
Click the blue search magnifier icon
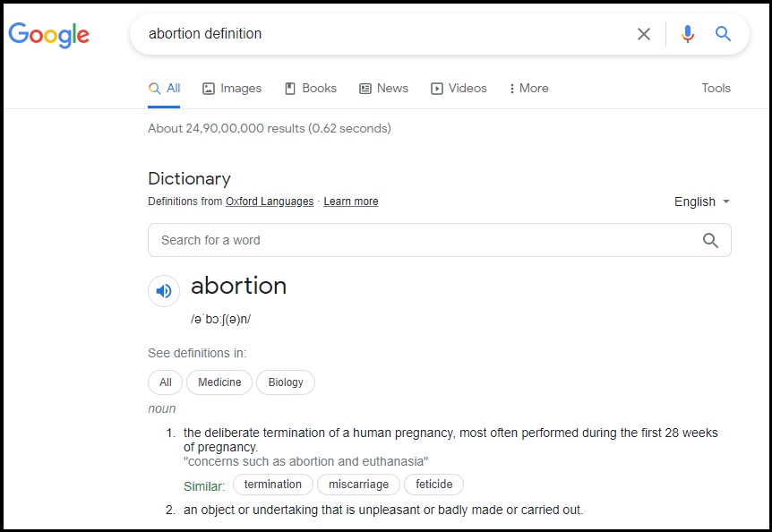coord(723,33)
